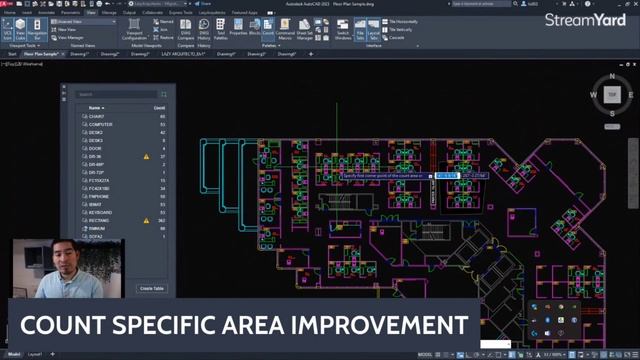Open the Viewport Configuration tool
Screen dimensions: 640x360
click(134, 29)
